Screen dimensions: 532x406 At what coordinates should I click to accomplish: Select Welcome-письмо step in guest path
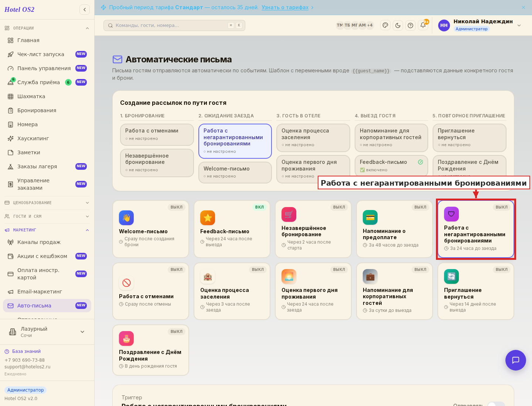[x=235, y=172]
